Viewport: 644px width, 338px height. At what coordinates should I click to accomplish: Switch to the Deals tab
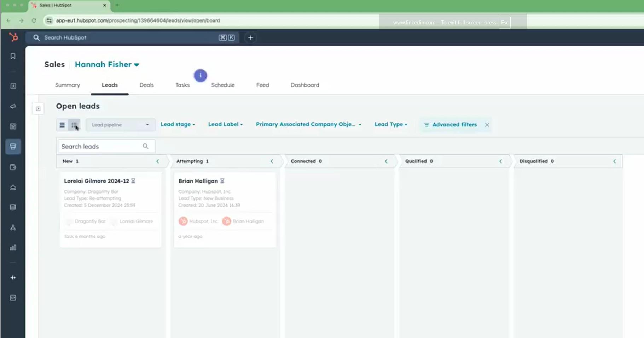[146, 85]
